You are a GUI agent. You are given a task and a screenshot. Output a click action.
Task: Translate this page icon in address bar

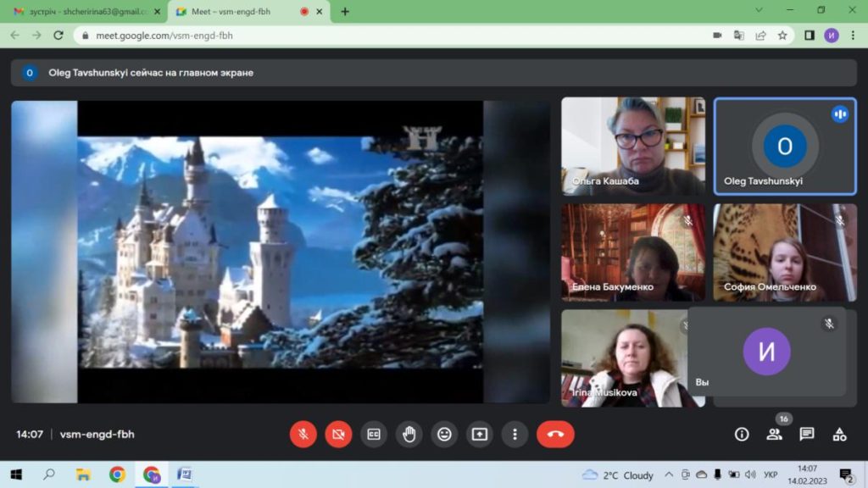click(739, 36)
